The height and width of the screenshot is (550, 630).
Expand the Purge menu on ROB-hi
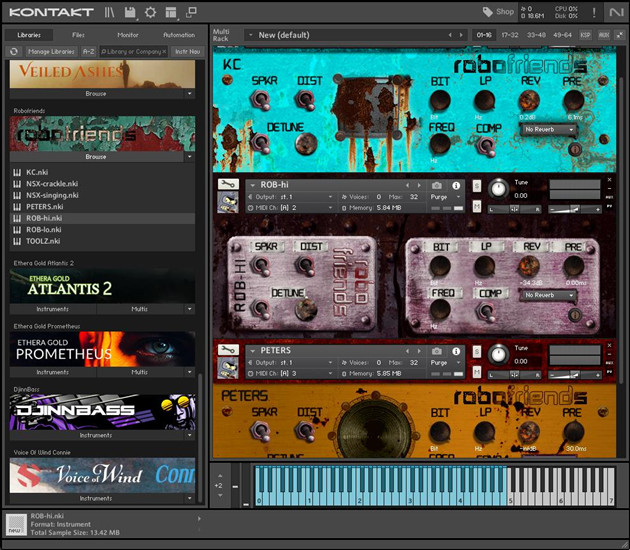coord(438,197)
